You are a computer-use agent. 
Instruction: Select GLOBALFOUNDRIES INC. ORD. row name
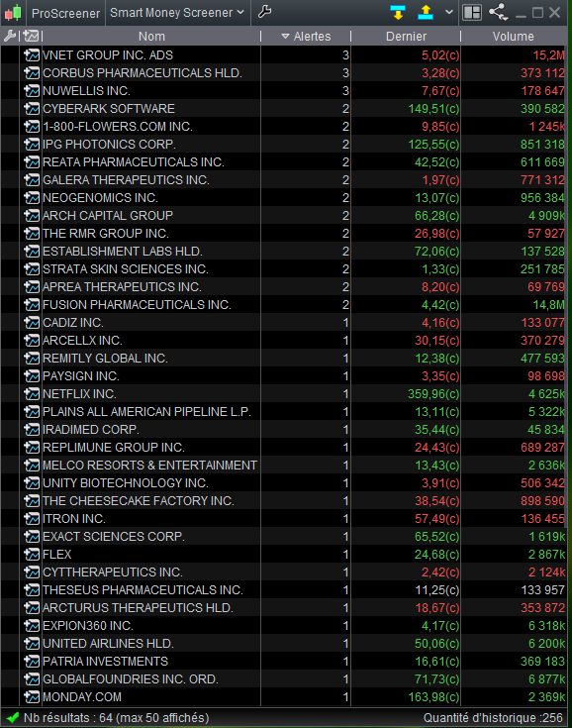pyautogui.click(x=131, y=679)
